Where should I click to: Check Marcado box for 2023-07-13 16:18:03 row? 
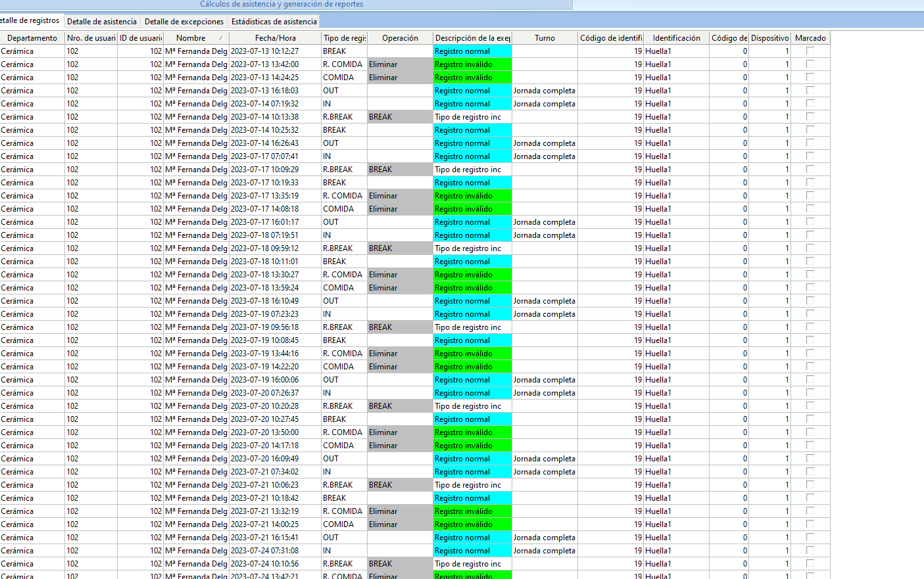pos(810,90)
